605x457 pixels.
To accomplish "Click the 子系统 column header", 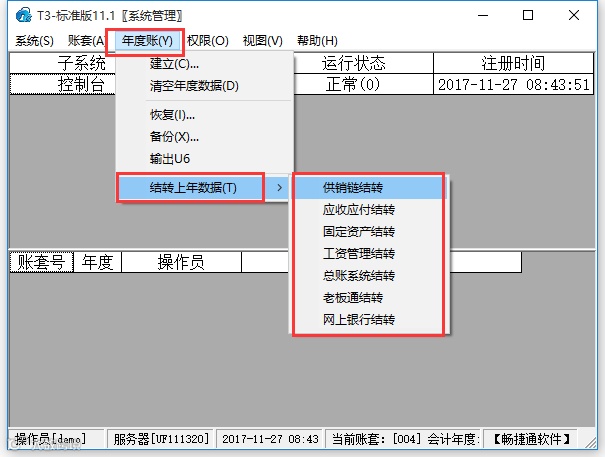I will (63, 63).
